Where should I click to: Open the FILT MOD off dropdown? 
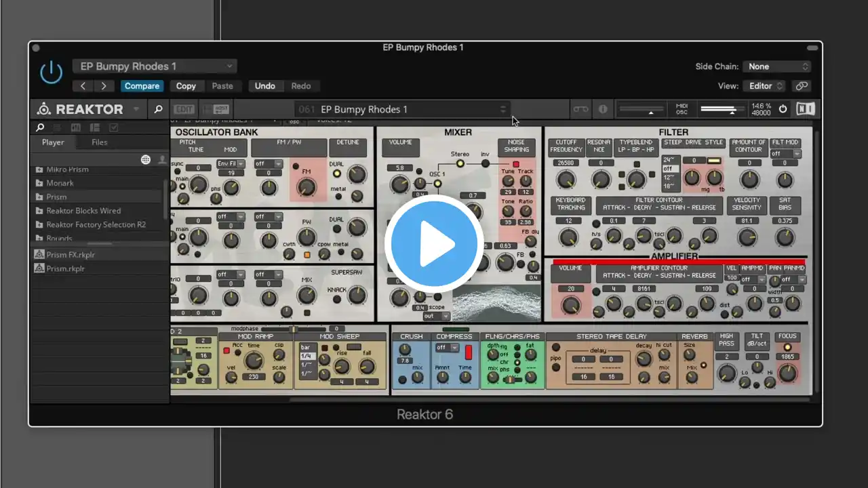[785, 154]
